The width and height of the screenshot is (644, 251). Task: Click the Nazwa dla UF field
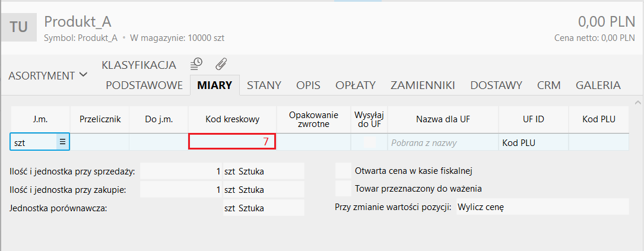pos(443,142)
